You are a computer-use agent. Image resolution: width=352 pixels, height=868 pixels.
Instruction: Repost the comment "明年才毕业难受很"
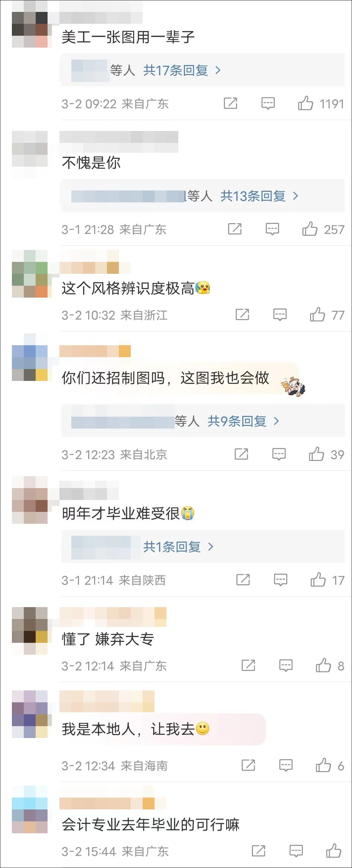[x=243, y=580]
